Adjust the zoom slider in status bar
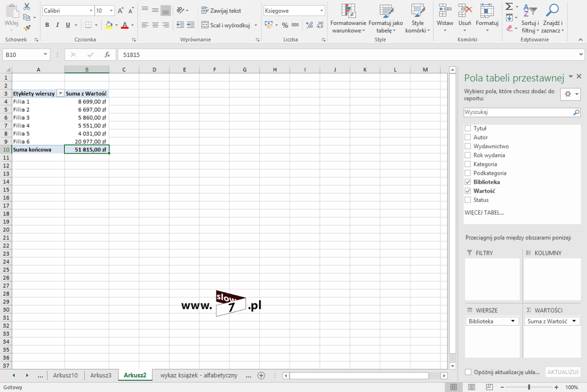 (529, 387)
